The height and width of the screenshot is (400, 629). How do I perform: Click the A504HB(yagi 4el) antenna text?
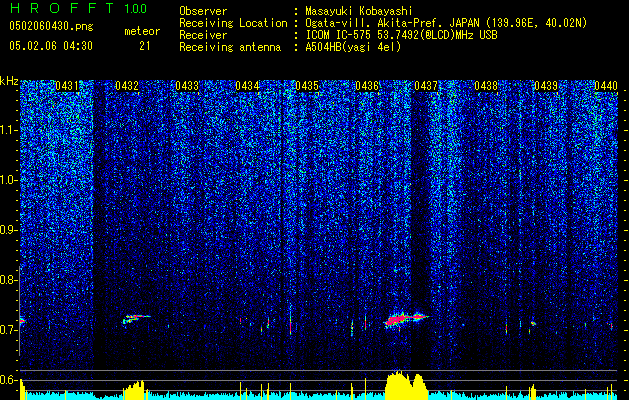point(353,47)
